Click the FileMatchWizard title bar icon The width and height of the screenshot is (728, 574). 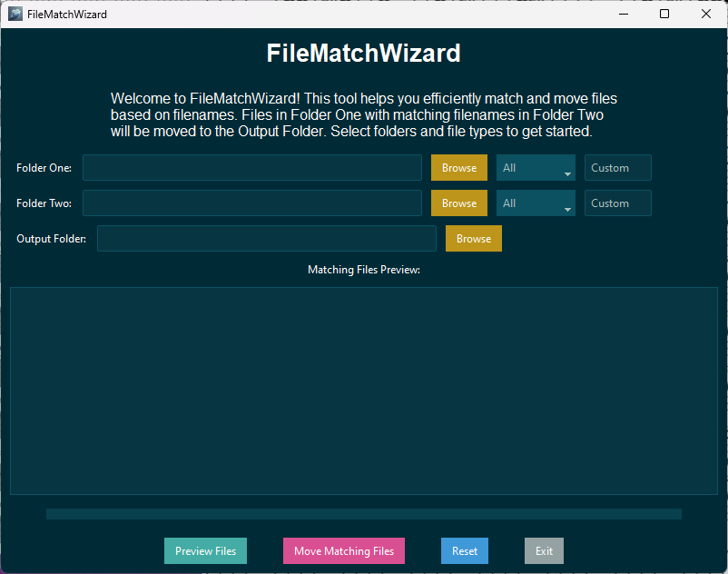point(13,14)
